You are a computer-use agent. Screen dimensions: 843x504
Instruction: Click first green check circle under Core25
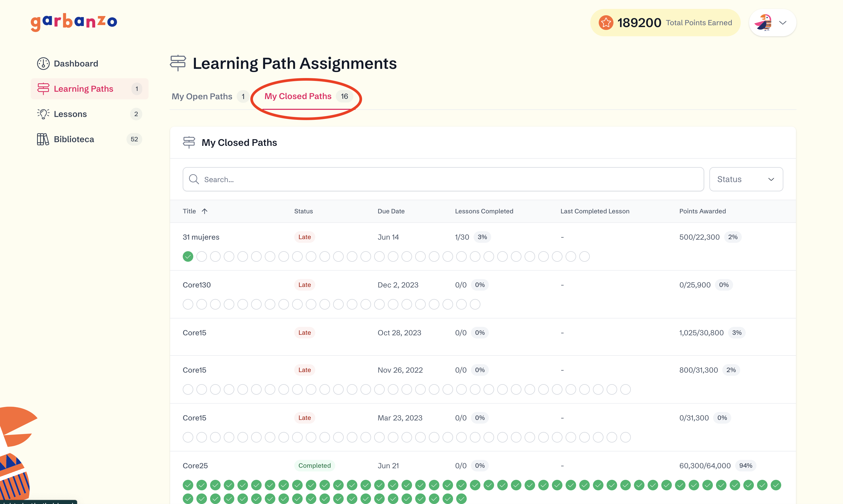click(x=188, y=485)
